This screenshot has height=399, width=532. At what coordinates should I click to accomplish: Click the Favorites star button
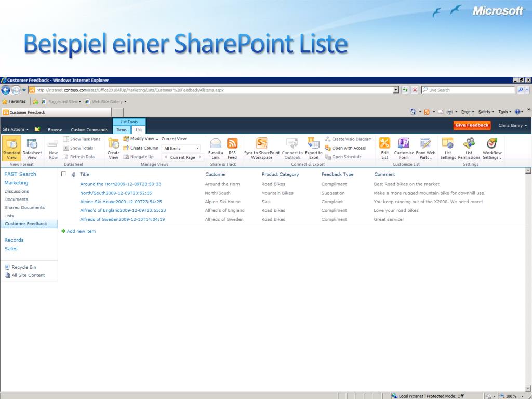point(14,101)
